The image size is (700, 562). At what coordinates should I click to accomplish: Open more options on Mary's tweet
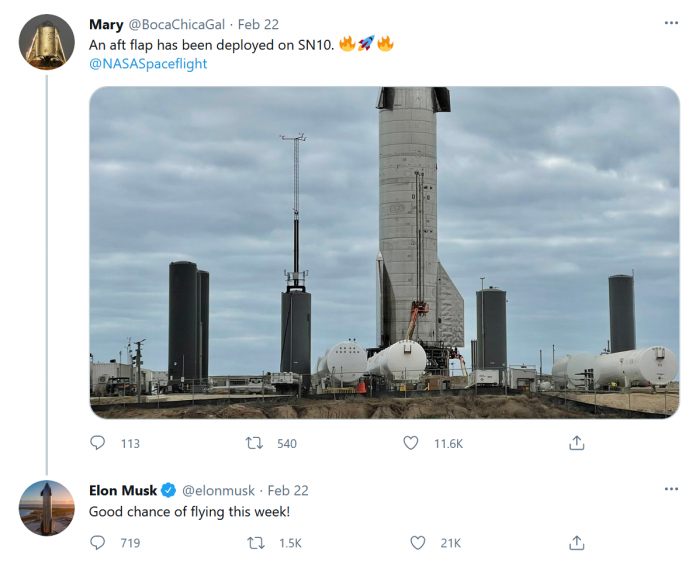pos(671,23)
